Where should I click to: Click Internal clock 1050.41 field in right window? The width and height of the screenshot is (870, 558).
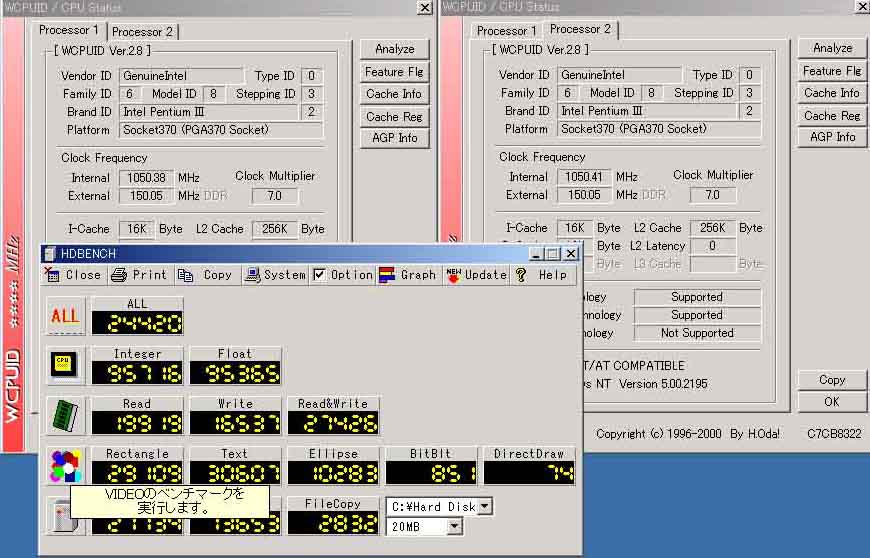584,176
